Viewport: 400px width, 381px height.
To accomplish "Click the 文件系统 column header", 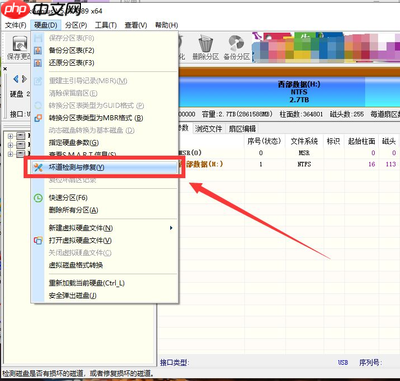I will coord(304,141).
